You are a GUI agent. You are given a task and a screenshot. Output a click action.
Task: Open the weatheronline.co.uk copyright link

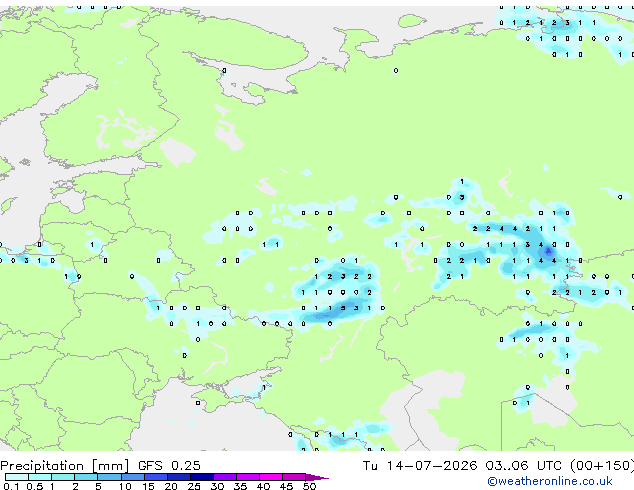pos(549,481)
